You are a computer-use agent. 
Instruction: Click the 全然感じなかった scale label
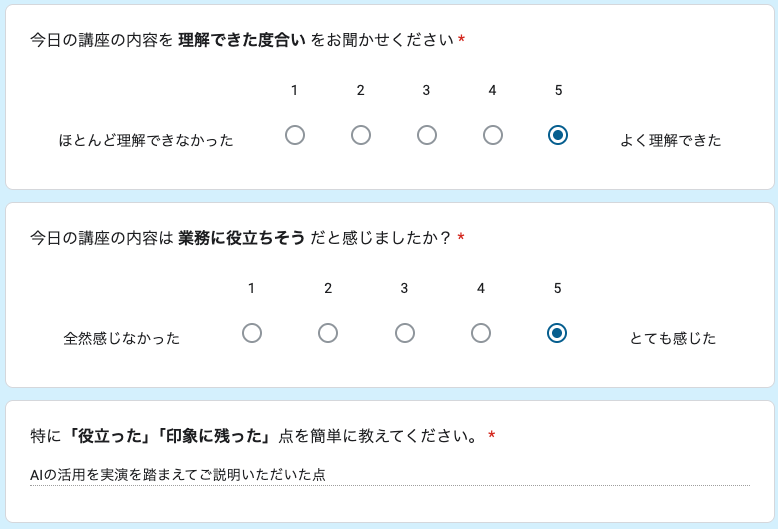[122, 338]
